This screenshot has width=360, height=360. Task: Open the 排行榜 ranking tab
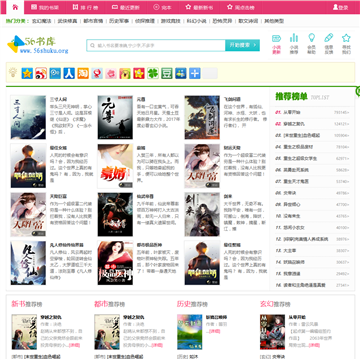(85, 7)
